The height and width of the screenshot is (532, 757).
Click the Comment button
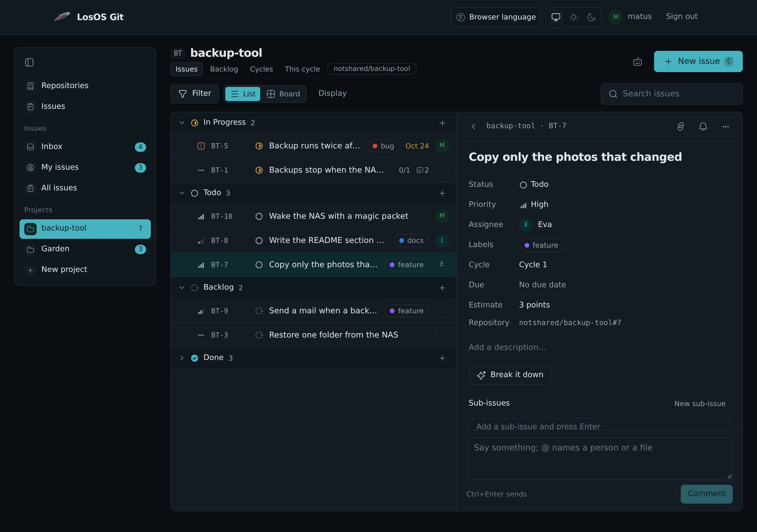point(706,494)
